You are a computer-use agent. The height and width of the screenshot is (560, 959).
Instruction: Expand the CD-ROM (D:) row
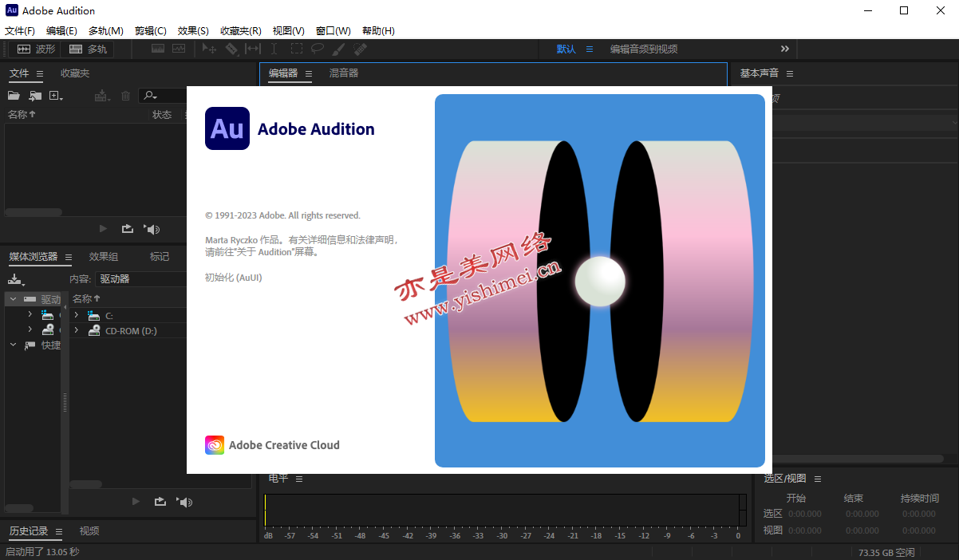coord(77,330)
